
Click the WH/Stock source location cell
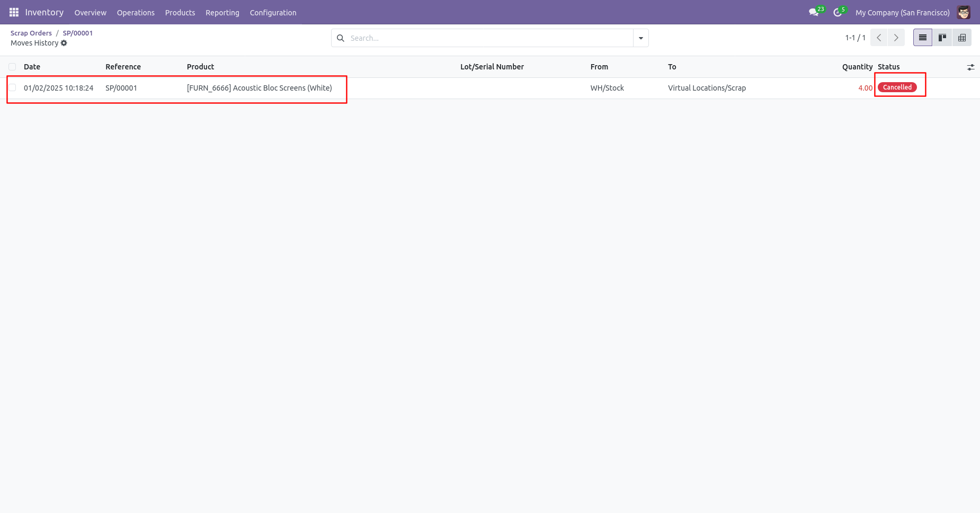point(607,88)
